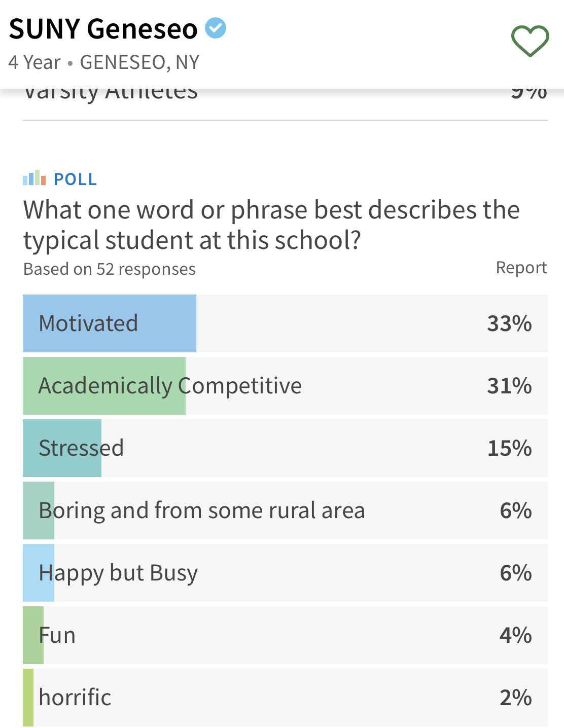This screenshot has height=728, width=564.
Task: Choose the horrific poll row
Action: (x=285, y=698)
